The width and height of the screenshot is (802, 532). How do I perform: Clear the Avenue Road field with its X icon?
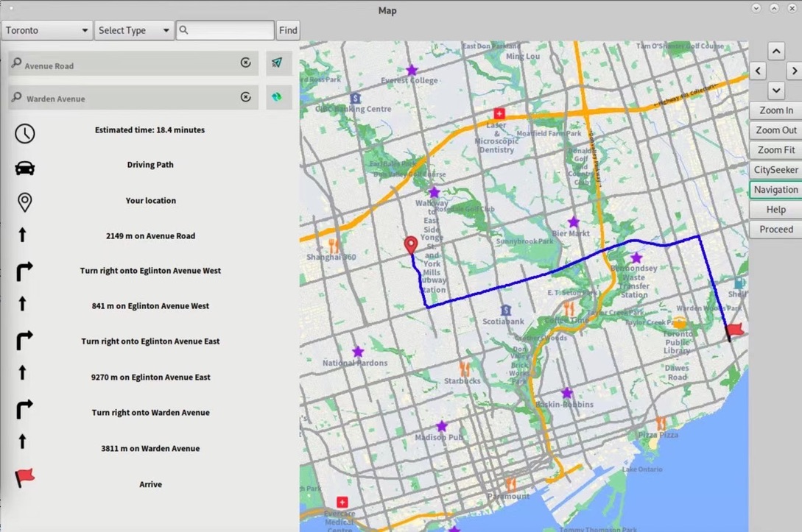(246, 63)
